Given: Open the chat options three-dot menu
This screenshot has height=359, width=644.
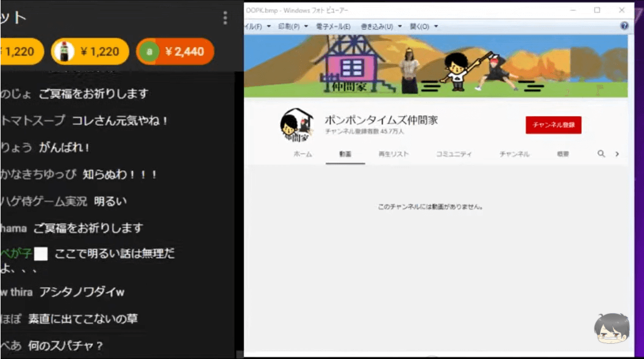Looking at the screenshot, I should (224, 18).
